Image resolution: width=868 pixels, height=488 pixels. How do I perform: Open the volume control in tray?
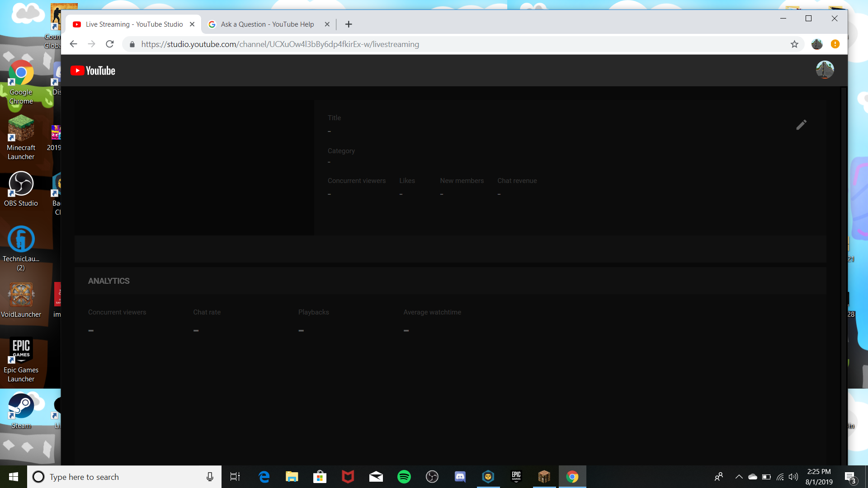point(793,477)
